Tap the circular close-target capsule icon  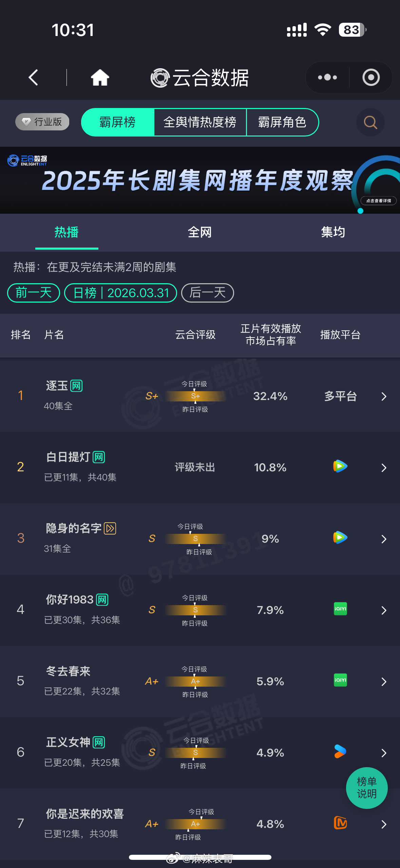click(371, 77)
